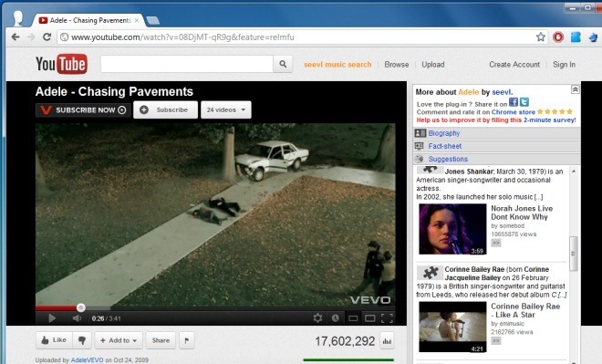602x364 pixels.
Task: Click Create Account
Action: [x=514, y=65]
